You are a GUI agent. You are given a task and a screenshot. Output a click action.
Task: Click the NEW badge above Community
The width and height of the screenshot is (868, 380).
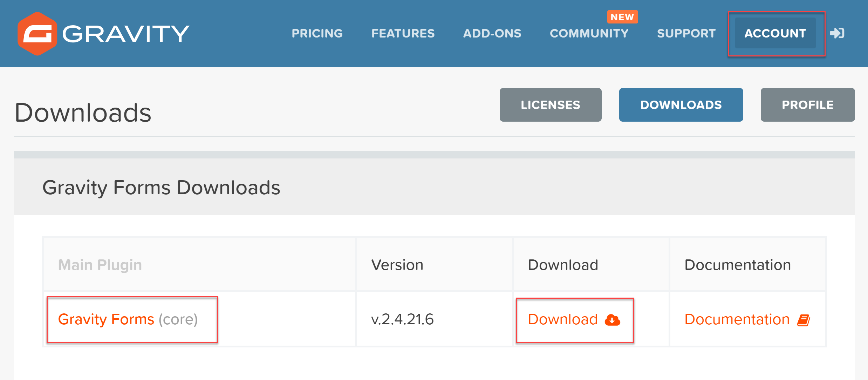622,17
